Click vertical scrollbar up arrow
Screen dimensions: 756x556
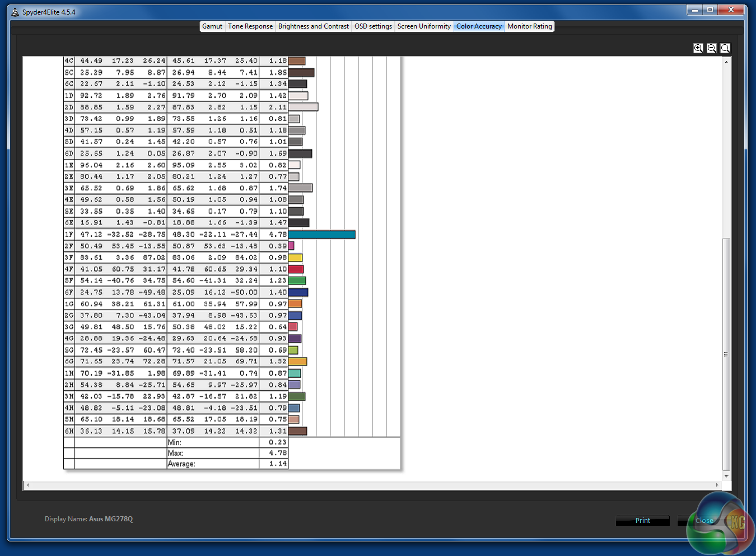click(x=726, y=62)
